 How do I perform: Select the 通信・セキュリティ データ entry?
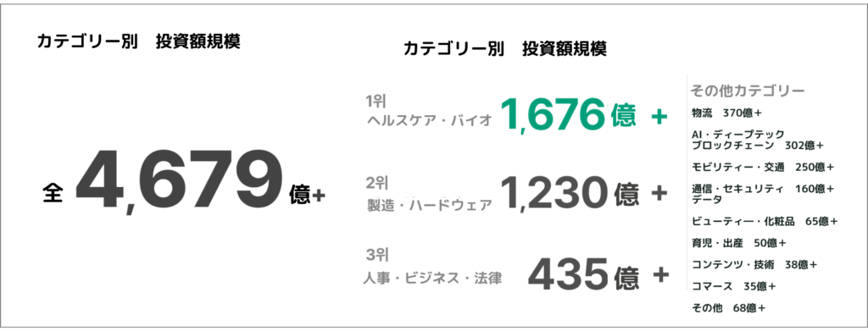coord(763,194)
